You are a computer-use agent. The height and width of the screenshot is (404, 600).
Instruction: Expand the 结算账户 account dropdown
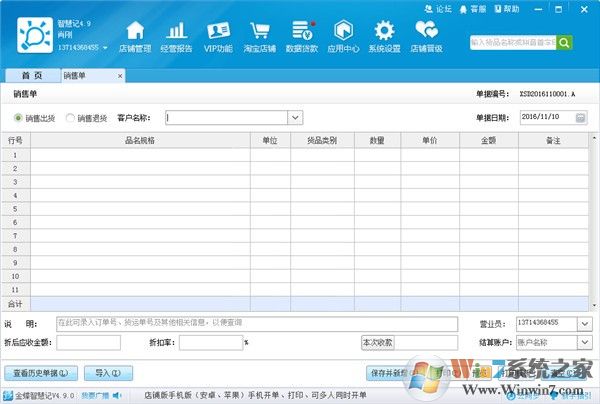[x=585, y=343]
